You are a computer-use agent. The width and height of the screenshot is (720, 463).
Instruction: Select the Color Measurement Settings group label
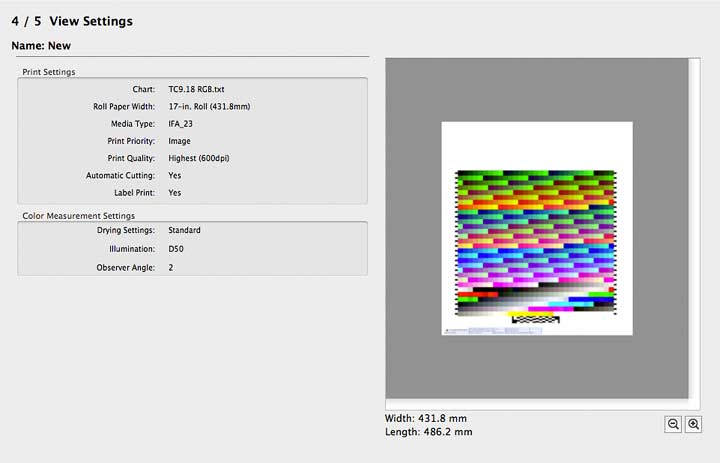(x=79, y=216)
